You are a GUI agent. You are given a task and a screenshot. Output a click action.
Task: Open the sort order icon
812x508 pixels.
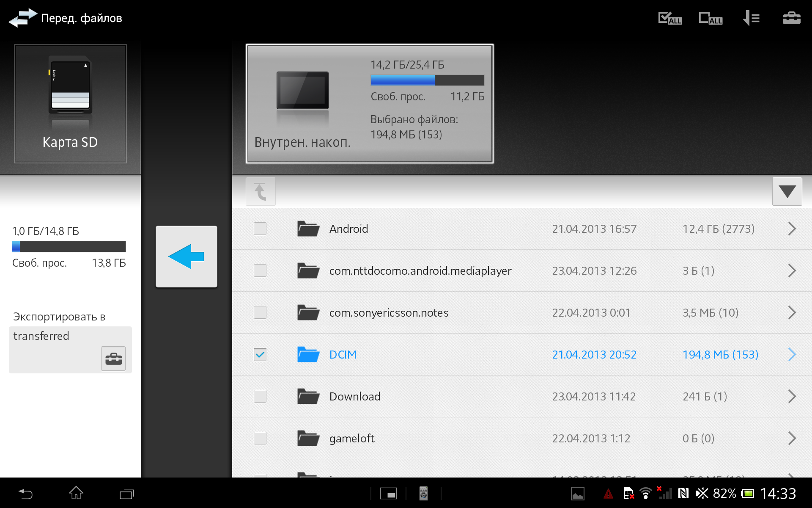[751, 19]
